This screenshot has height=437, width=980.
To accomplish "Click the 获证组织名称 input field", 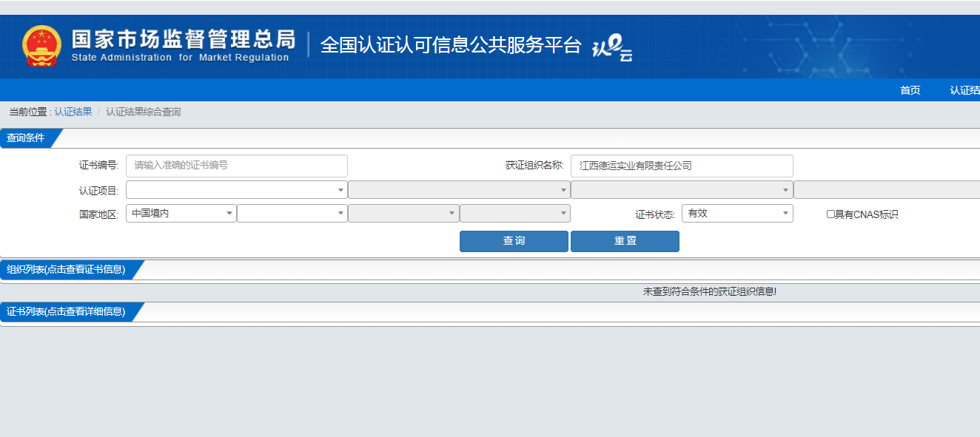I will point(682,166).
